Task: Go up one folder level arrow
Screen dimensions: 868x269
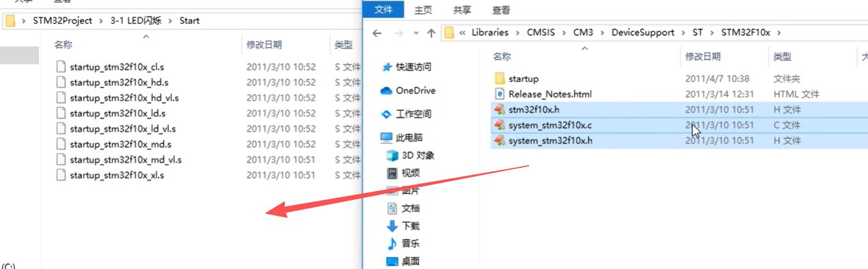Action: [x=431, y=32]
